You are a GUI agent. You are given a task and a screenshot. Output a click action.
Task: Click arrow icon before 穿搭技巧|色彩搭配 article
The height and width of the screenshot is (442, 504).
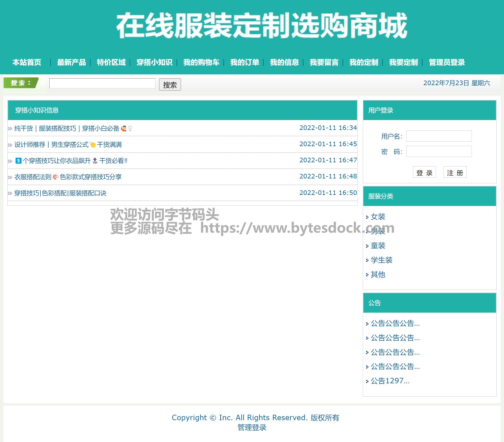tap(10, 193)
